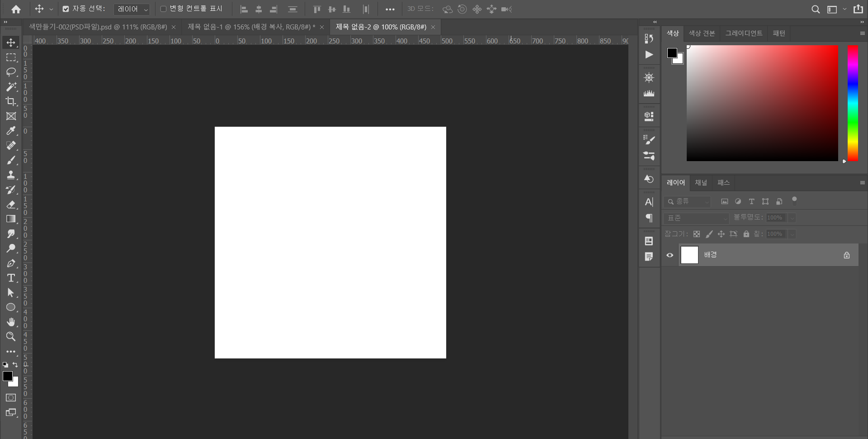Select the Magic Wand tool

(x=11, y=86)
